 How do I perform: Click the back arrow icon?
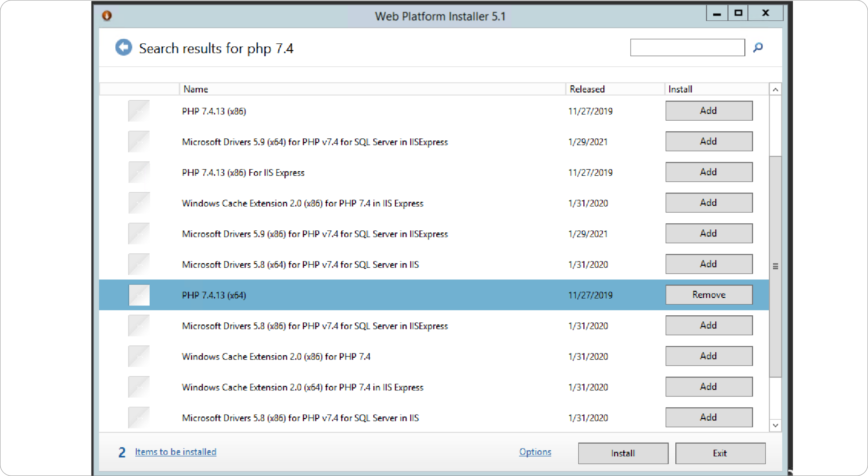[124, 48]
